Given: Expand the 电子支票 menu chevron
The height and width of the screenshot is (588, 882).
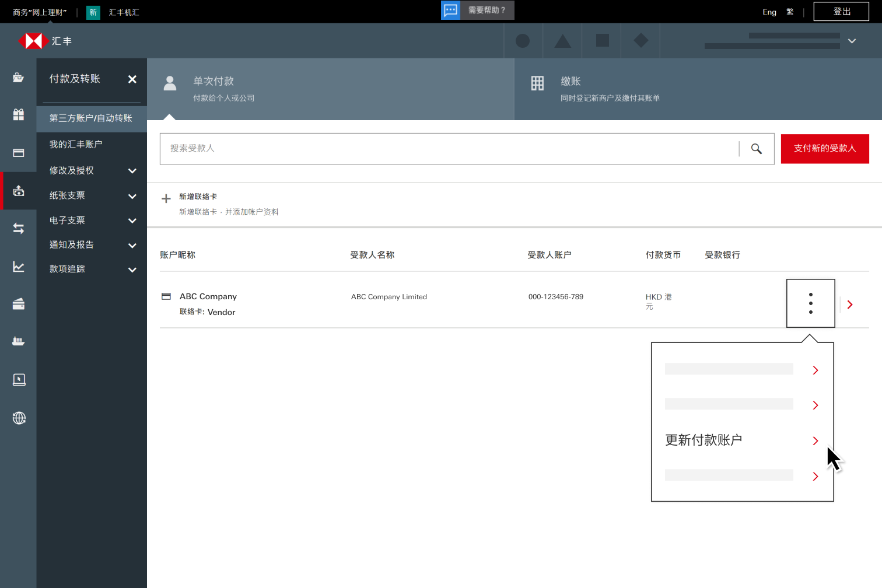Looking at the screenshot, I should tap(132, 220).
